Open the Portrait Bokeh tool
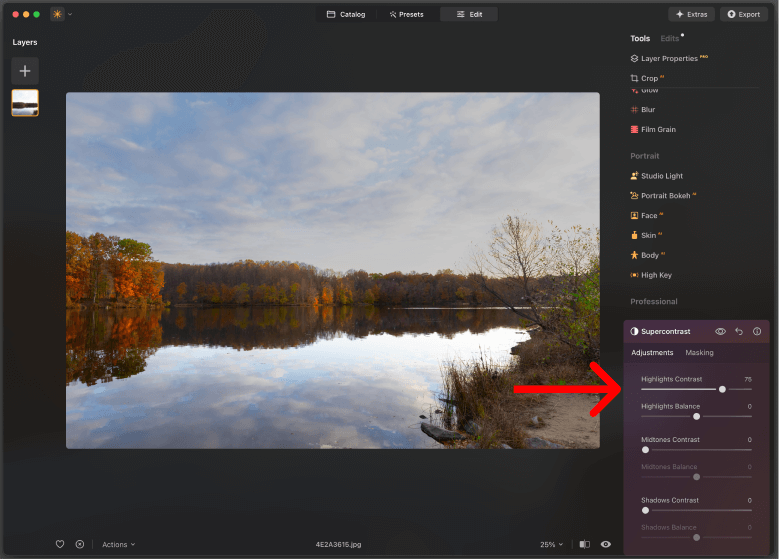The image size is (779, 559). [663, 196]
